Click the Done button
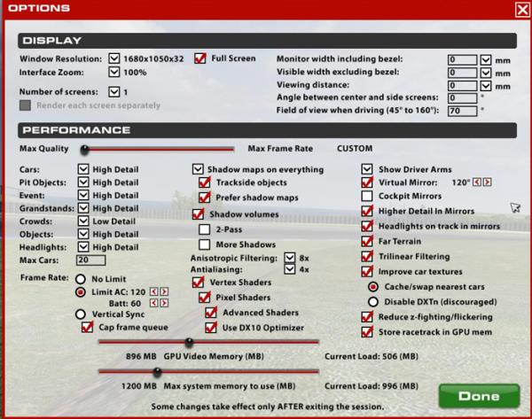The width and height of the screenshot is (532, 419). click(x=478, y=396)
